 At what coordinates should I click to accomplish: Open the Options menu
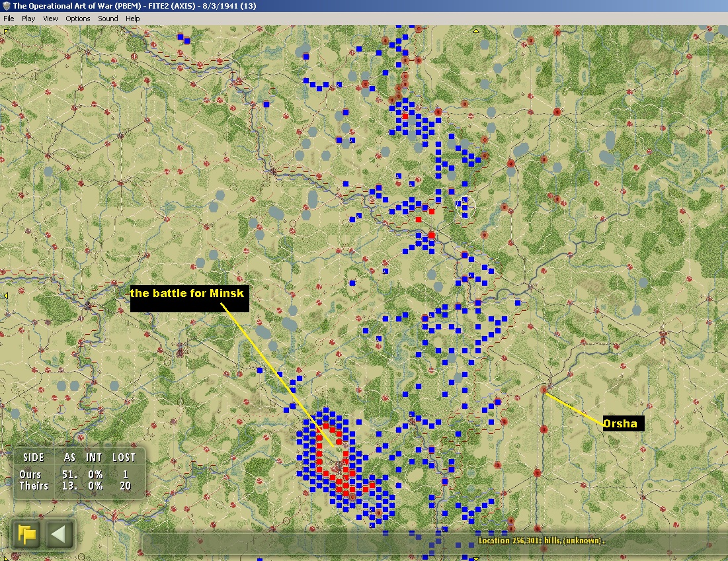point(77,19)
